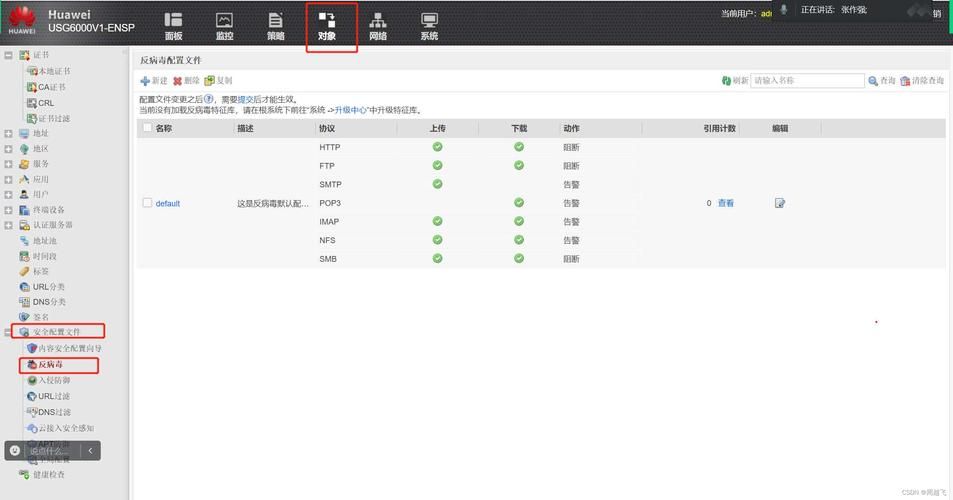Sort by the 名称 name column header
This screenshot has width=953, height=500.
coord(163,128)
